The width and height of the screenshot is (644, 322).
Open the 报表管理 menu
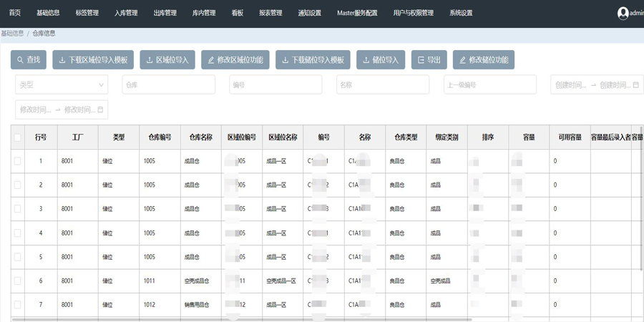pos(270,13)
